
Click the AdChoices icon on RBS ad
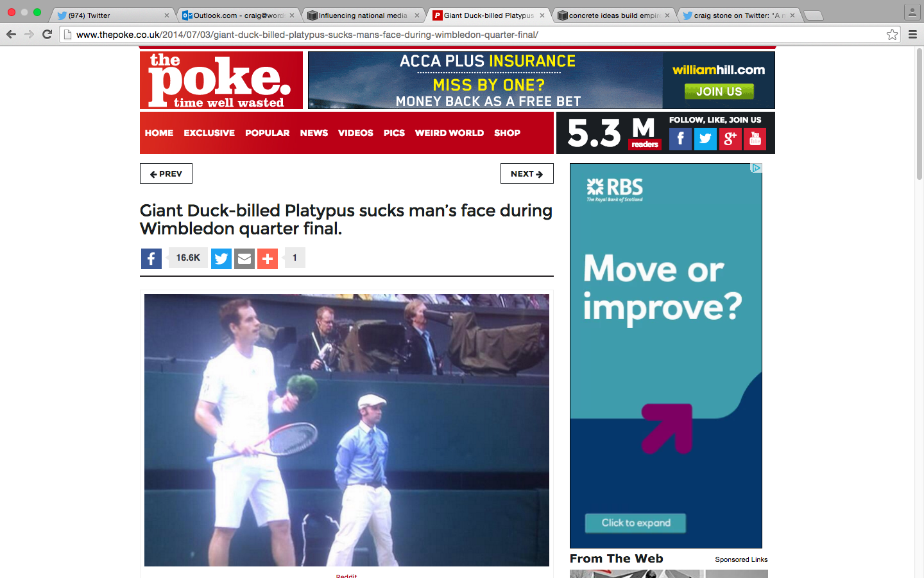click(x=757, y=168)
